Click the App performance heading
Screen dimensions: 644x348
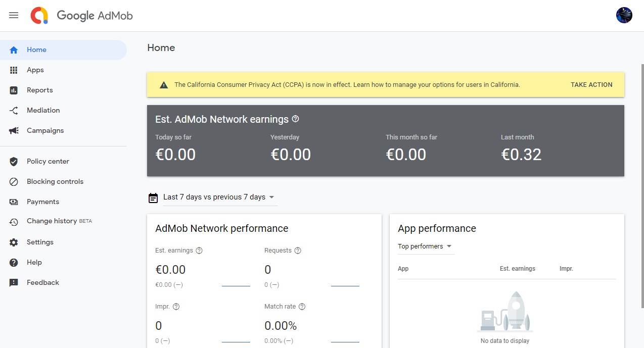[x=437, y=229]
